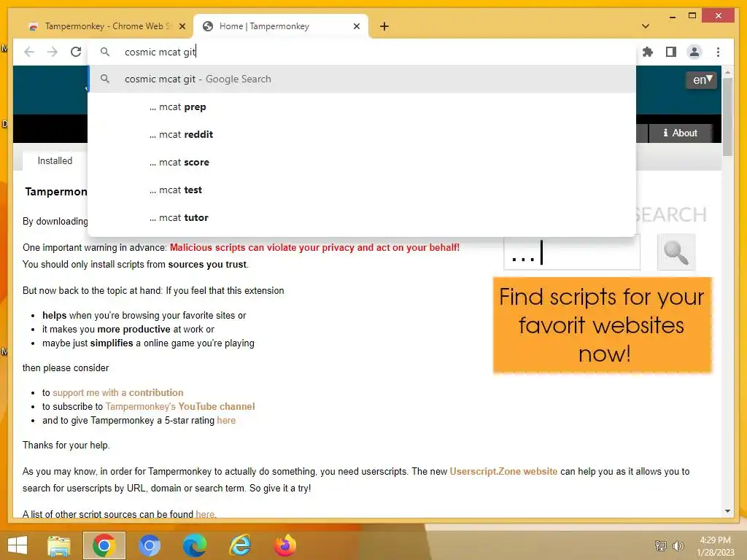Click the magnifier search button
Screen dimensions: 747x560
676,252
